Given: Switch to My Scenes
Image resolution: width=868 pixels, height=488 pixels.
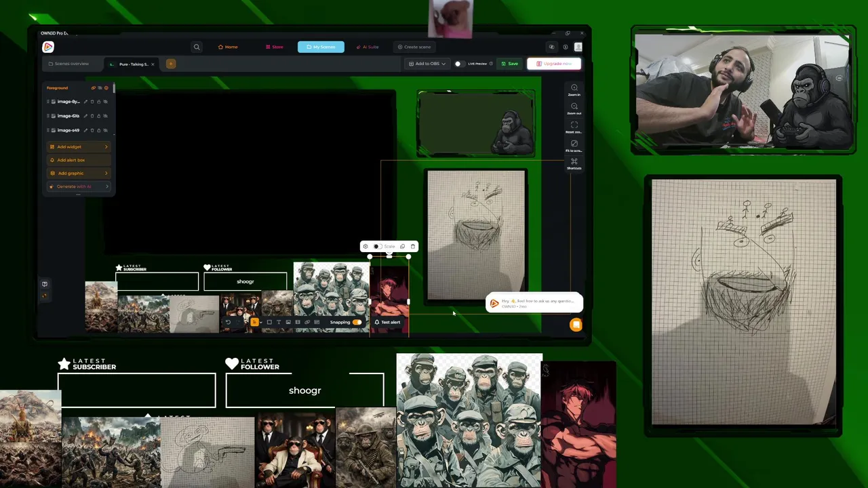Looking at the screenshot, I should click(321, 47).
